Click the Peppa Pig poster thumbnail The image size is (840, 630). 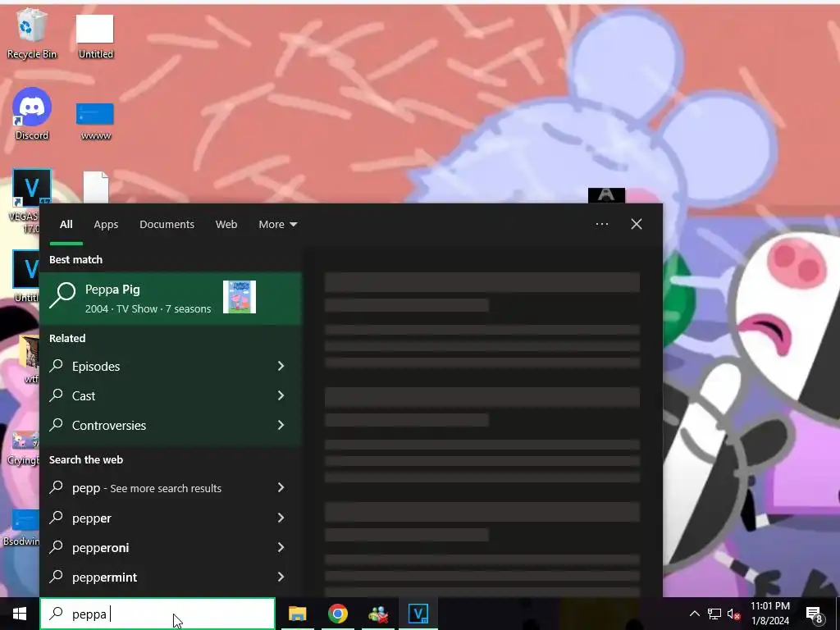[240, 297]
